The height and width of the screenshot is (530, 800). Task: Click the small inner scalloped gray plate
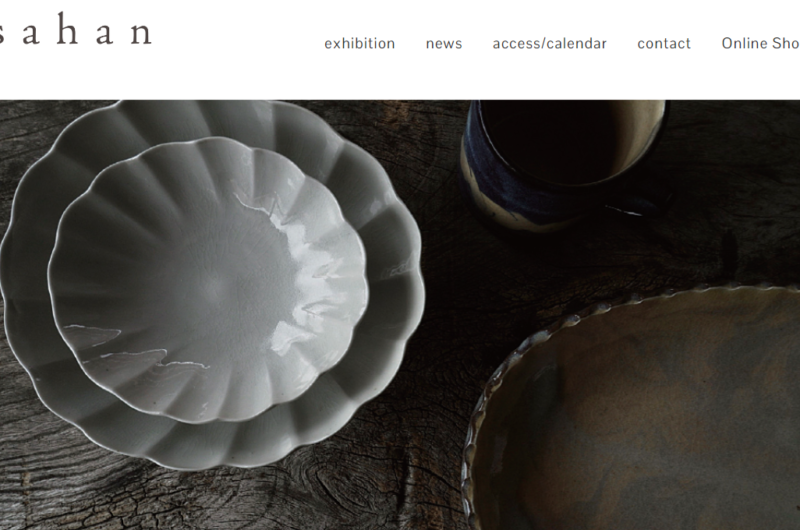pyautogui.click(x=207, y=280)
